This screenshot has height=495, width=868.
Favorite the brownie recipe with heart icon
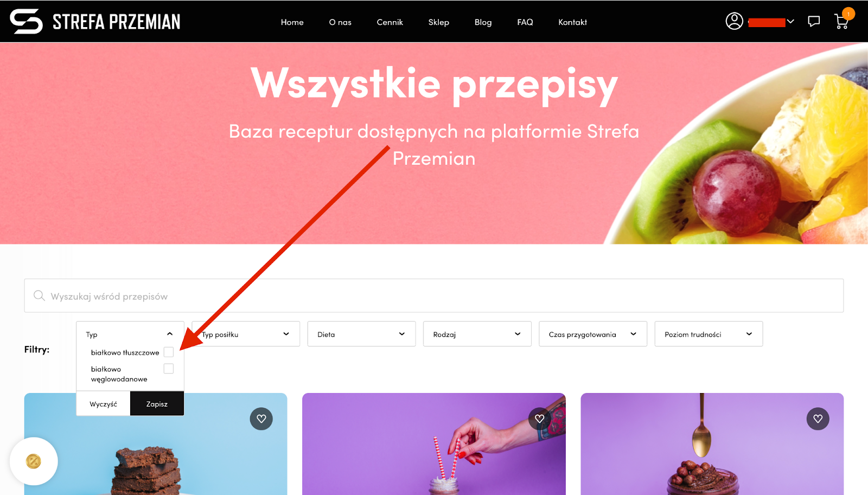pos(261,419)
